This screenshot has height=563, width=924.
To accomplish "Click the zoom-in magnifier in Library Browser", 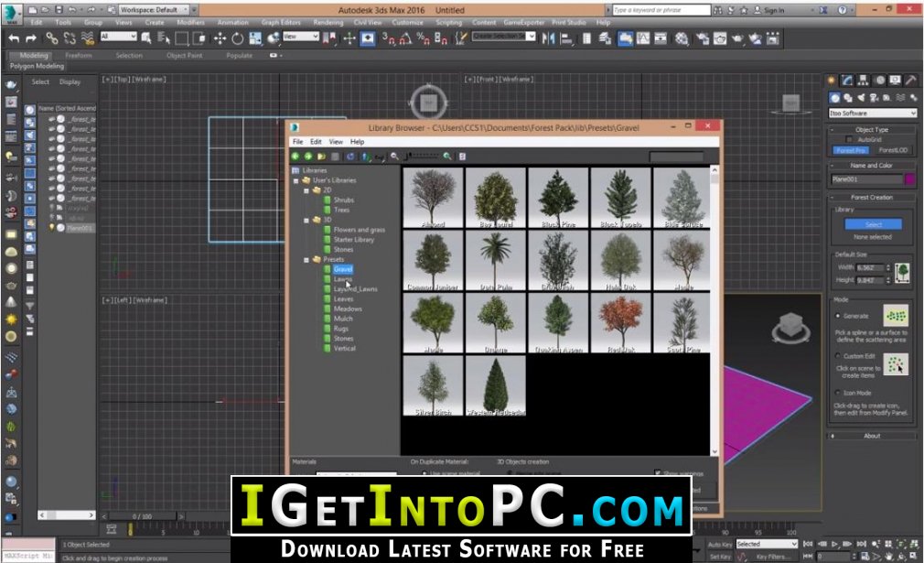I will point(447,157).
